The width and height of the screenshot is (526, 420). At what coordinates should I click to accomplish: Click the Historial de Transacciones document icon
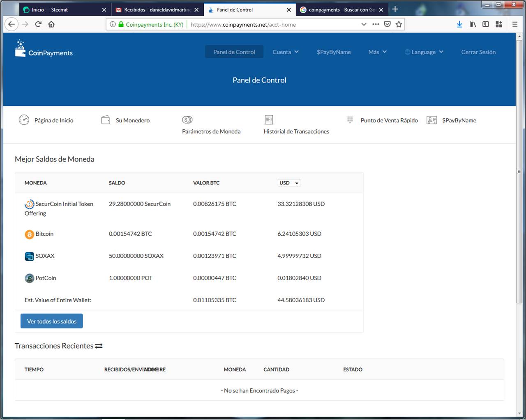click(x=269, y=120)
